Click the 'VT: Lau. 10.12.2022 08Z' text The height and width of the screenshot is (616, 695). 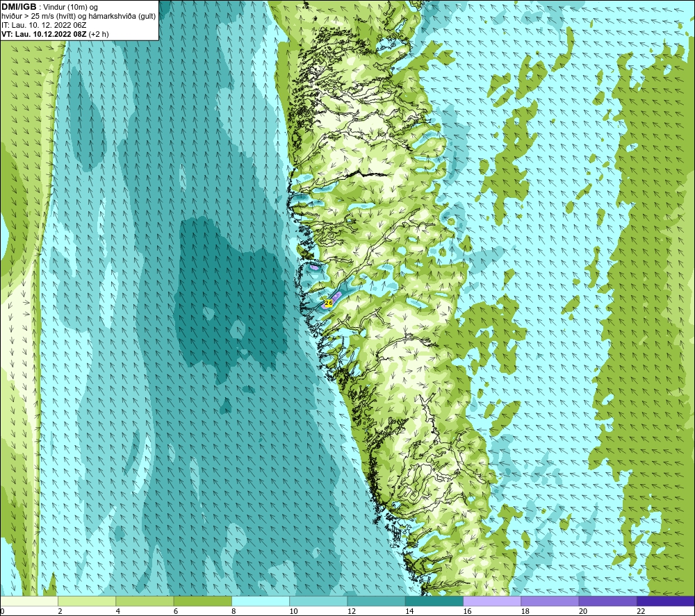pyautogui.click(x=44, y=34)
